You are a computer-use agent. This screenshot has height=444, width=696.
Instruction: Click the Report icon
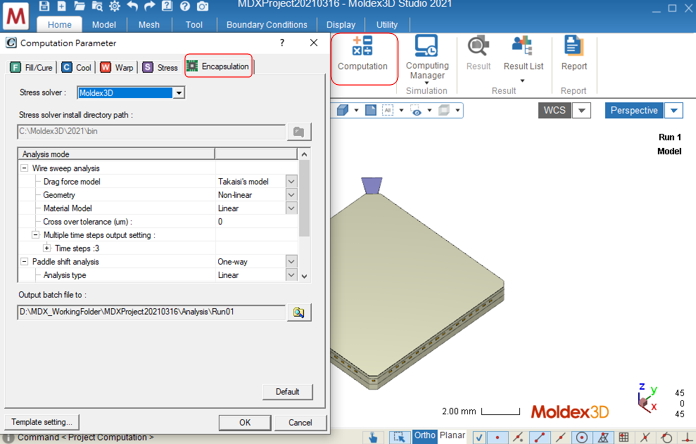(574, 54)
